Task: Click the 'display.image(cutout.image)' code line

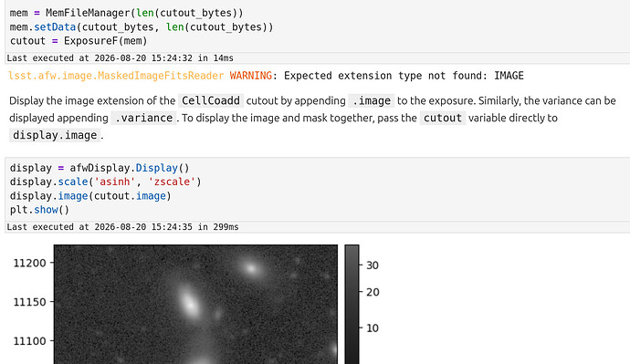Action: (90, 196)
